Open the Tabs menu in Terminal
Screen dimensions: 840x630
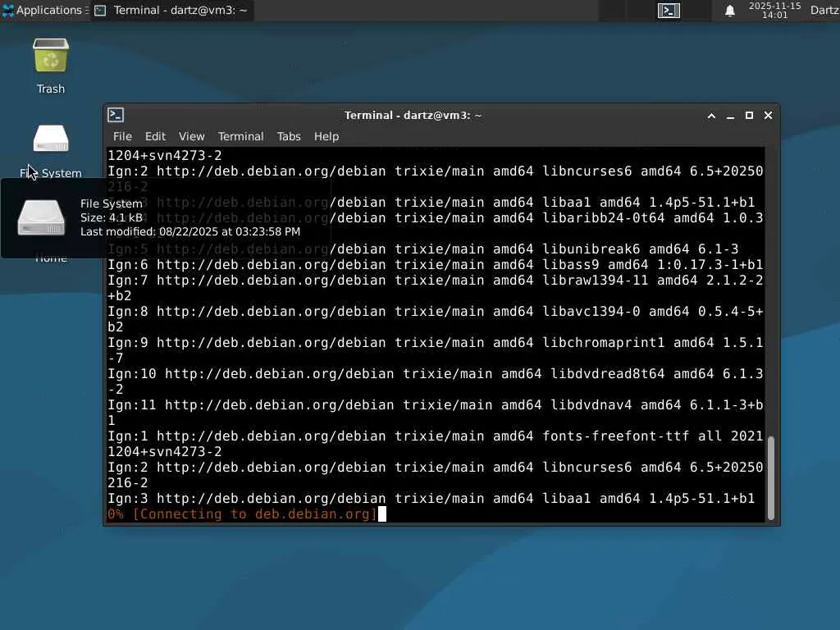289,137
